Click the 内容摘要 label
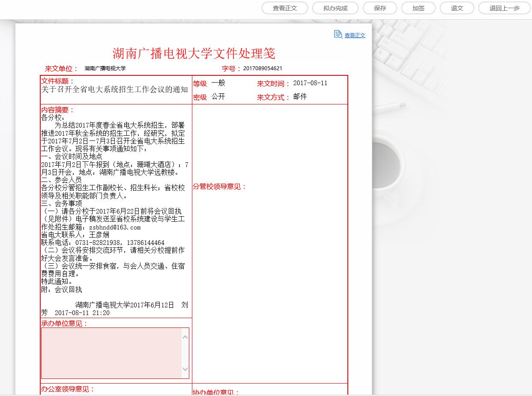 tap(58, 110)
